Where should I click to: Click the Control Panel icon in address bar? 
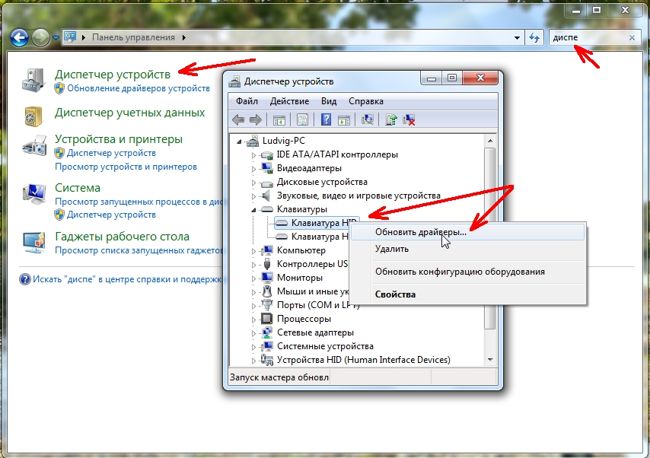[x=70, y=37]
